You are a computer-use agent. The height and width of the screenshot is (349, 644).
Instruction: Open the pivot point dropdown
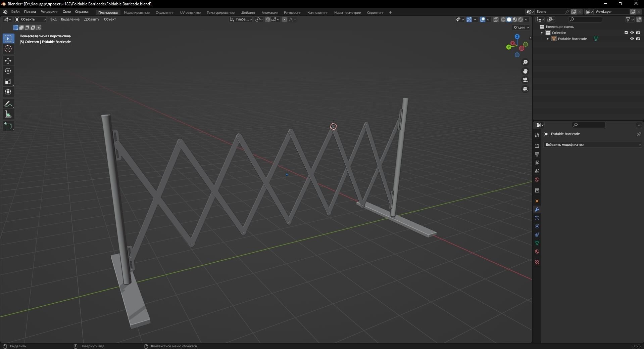coord(259,19)
